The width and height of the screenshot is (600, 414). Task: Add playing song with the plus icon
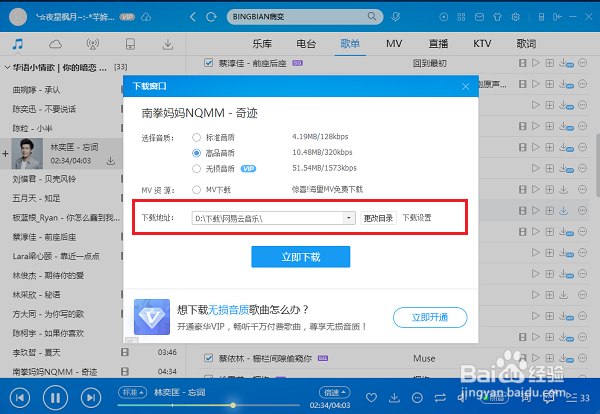(5, 154)
